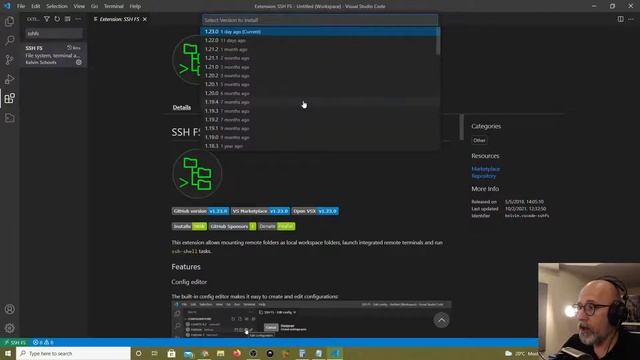
Task: Switch to the Details tab
Action: [182, 107]
